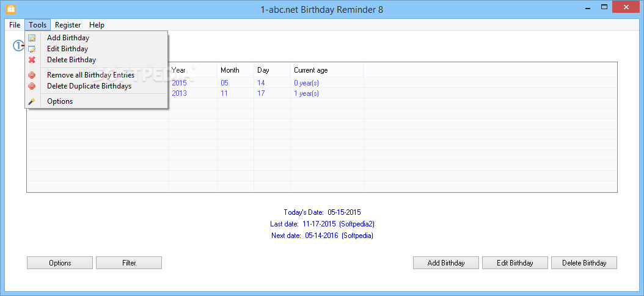
Task: Choose Edit Birthday from Tools menu
Action: 96,49
